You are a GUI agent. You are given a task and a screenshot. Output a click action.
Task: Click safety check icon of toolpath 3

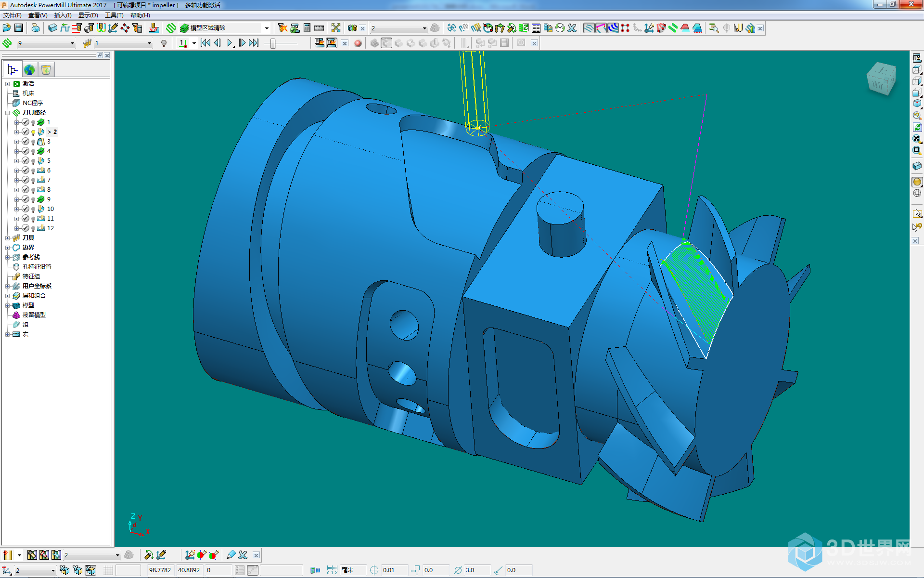click(26, 142)
